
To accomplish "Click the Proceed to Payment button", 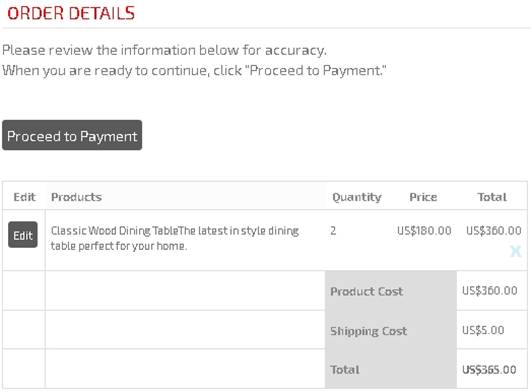I will point(72,135).
